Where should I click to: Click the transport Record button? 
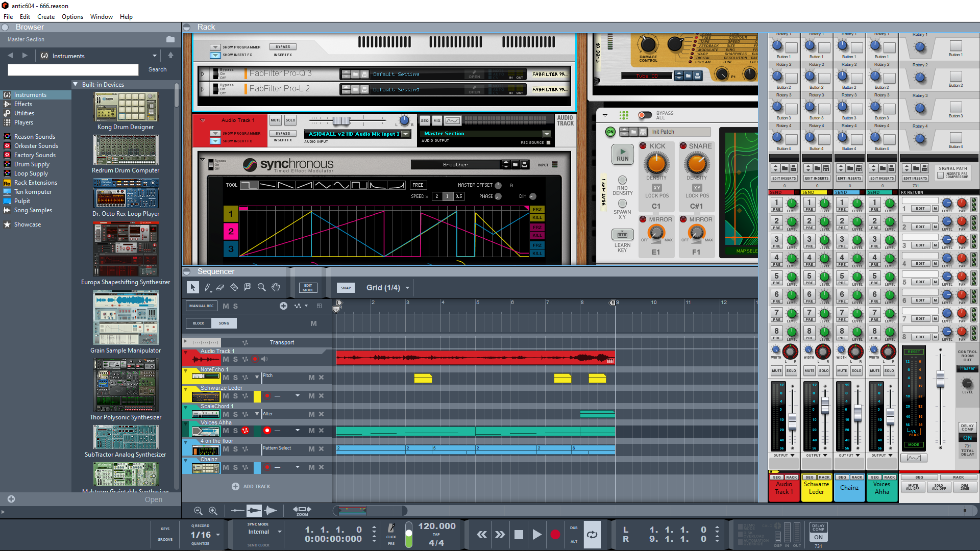tap(555, 534)
